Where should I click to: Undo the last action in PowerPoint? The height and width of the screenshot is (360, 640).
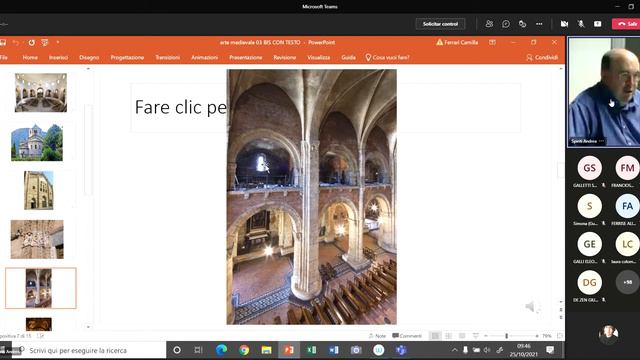[16, 42]
